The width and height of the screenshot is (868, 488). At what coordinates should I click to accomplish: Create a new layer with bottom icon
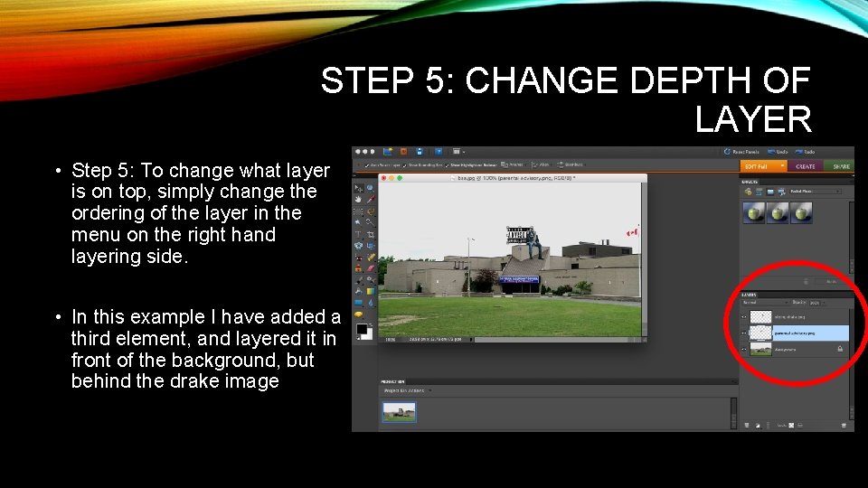(x=747, y=426)
